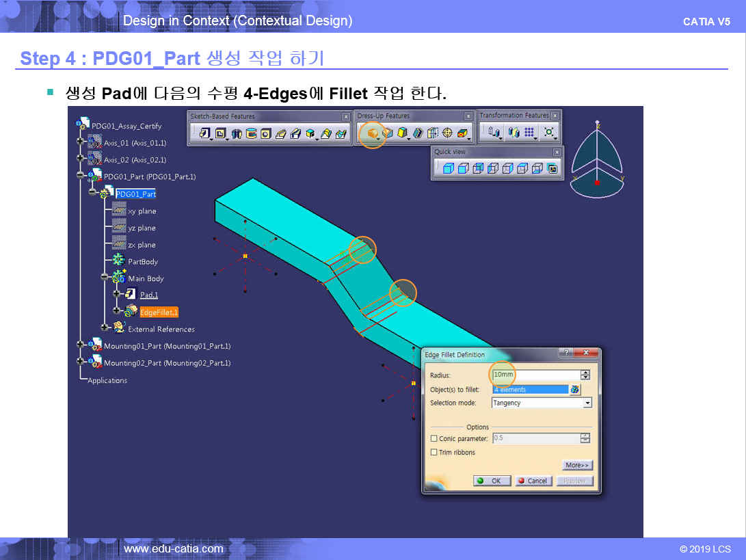This screenshot has width=746, height=560.
Task: Select the Draft Angle tool
Action: 402,133
